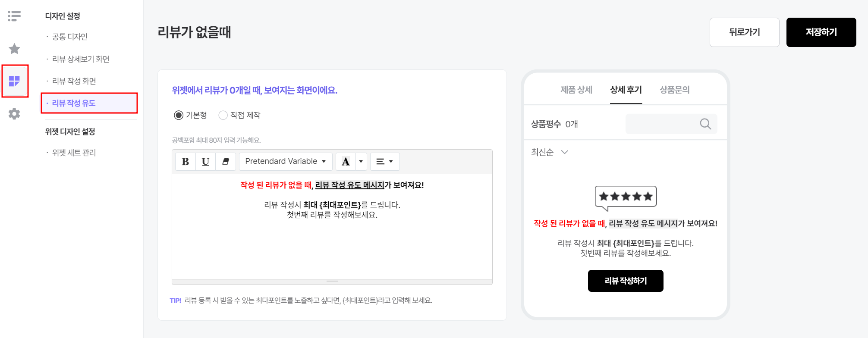Image resolution: width=868 pixels, height=338 pixels.
Task: Expand the font color dropdown arrow
Action: (x=361, y=161)
